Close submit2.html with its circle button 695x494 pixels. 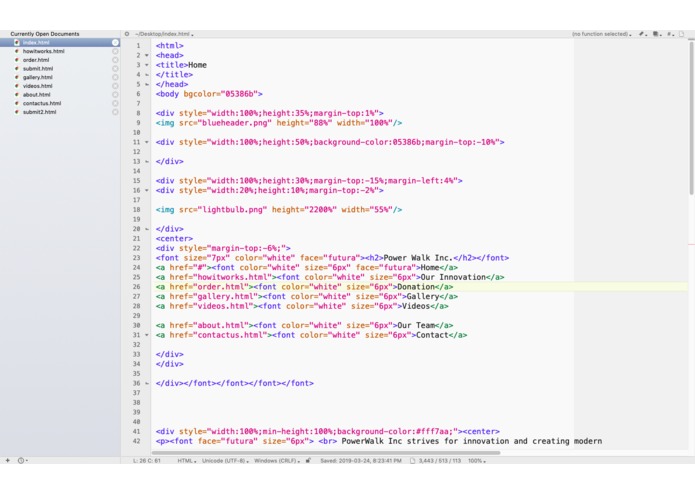[x=115, y=112]
